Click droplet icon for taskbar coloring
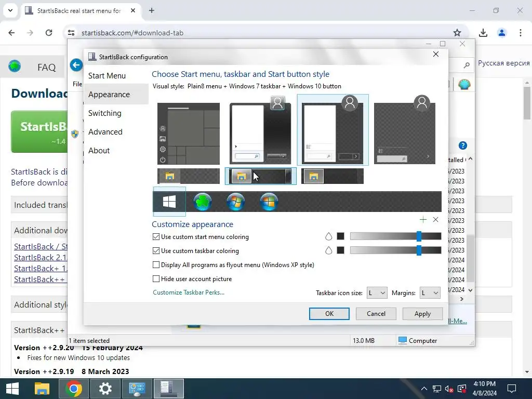Image resolution: width=532 pixels, height=399 pixels. [x=328, y=250]
